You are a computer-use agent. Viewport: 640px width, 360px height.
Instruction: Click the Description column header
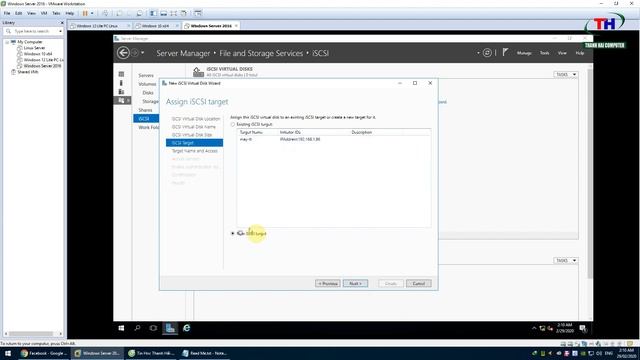point(361,132)
